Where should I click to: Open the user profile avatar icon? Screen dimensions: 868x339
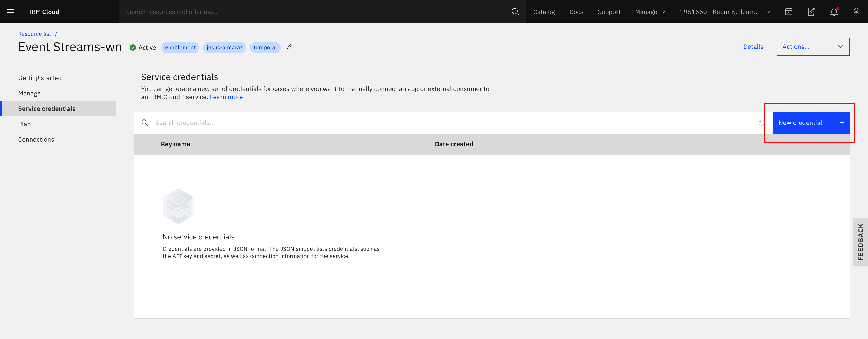pyautogui.click(x=856, y=12)
